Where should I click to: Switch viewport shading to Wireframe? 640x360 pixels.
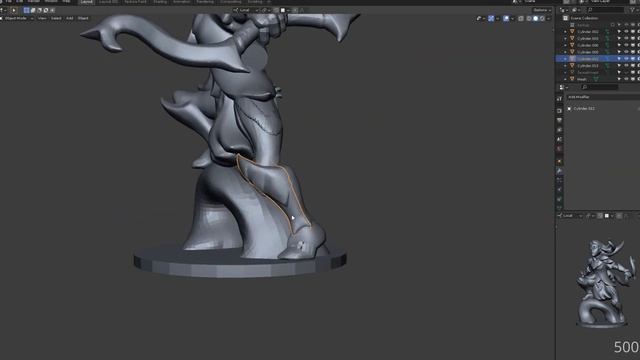coord(529,18)
